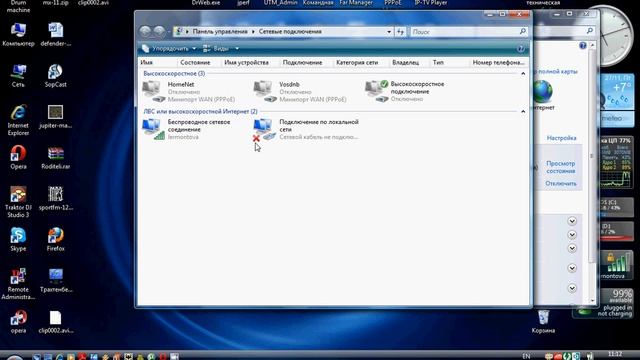Open the Упорядочить dropdown menu
Viewport: 640px width, 360px height.
pos(169,49)
